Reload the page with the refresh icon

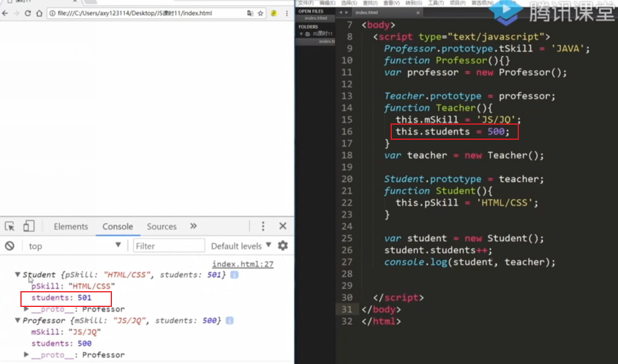click(27, 13)
